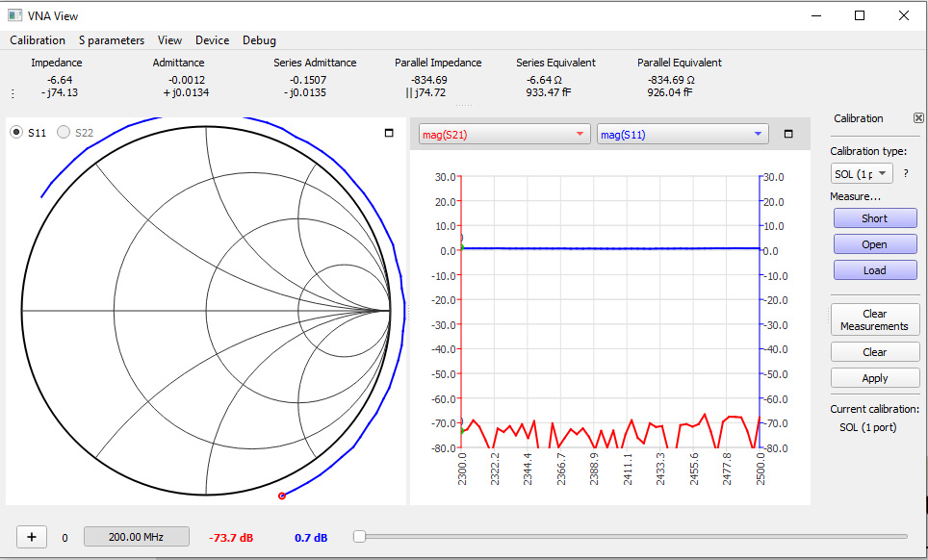Click the Series Equivalent 933.47 fF value
Screen dimensions: 928x560
coord(548,92)
